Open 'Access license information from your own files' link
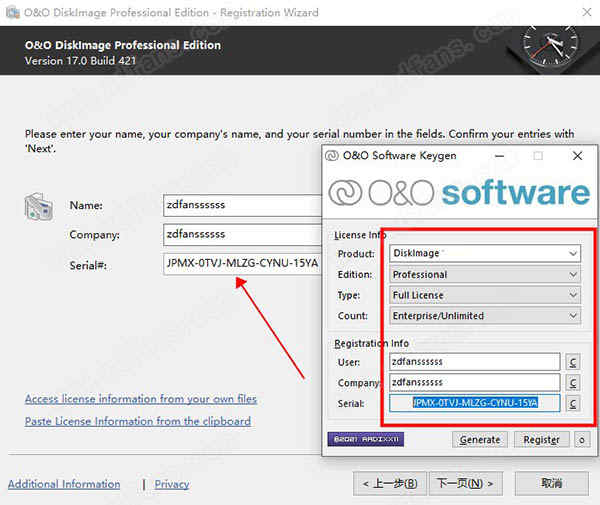Viewport: 600px width, 505px height. pos(141,399)
